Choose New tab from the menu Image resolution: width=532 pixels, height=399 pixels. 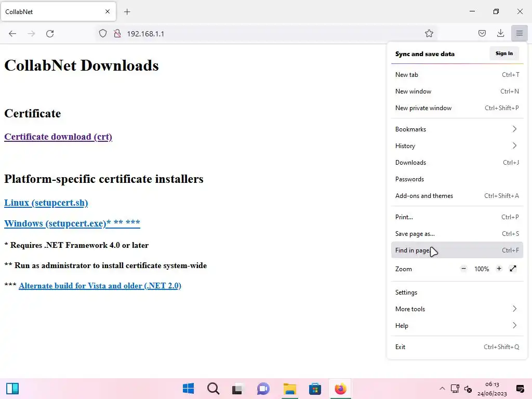[x=457, y=75]
